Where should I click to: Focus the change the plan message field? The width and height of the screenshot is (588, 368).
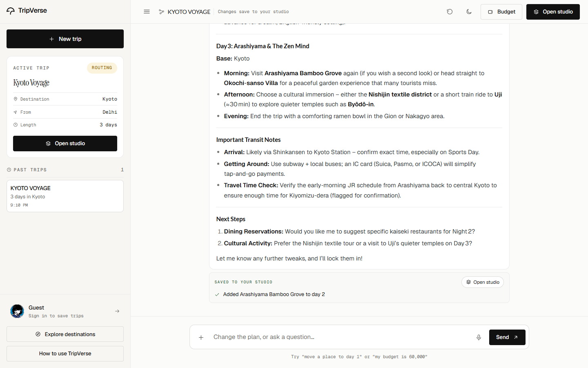point(341,337)
